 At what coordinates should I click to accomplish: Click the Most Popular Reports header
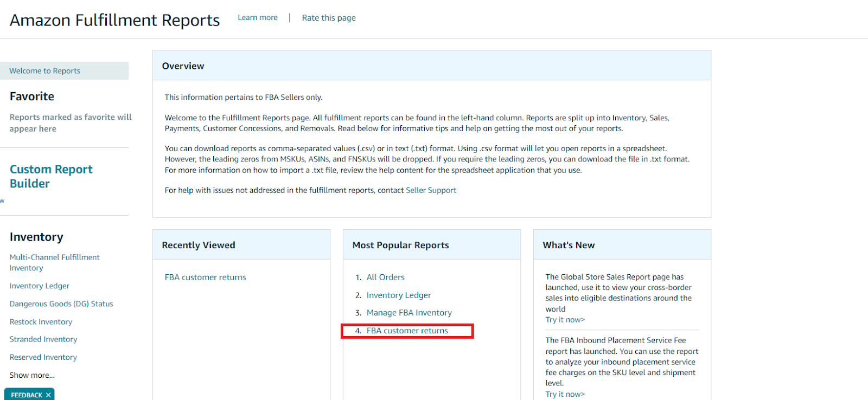432,245
